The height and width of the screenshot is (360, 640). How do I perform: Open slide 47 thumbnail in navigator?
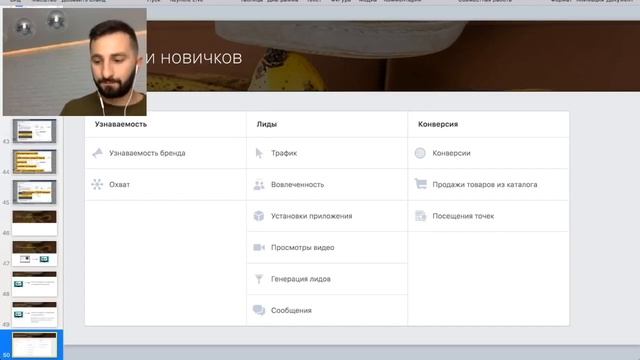pyautogui.click(x=34, y=253)
